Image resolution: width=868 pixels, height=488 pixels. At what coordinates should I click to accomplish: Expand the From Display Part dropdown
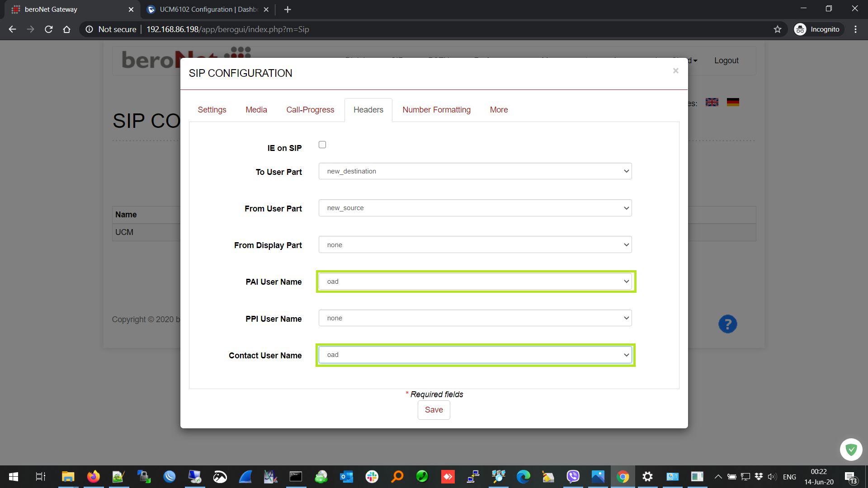pos(475,245)
